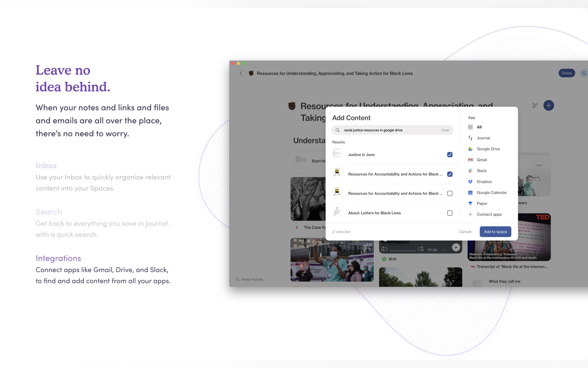Cancel the Add Content dialog

click(x=465, y=232)
